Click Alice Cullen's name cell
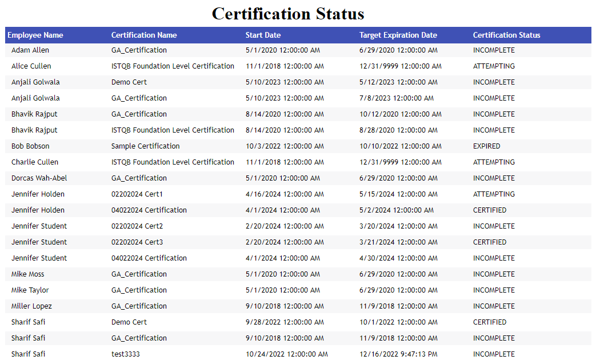 pos(31,66)
